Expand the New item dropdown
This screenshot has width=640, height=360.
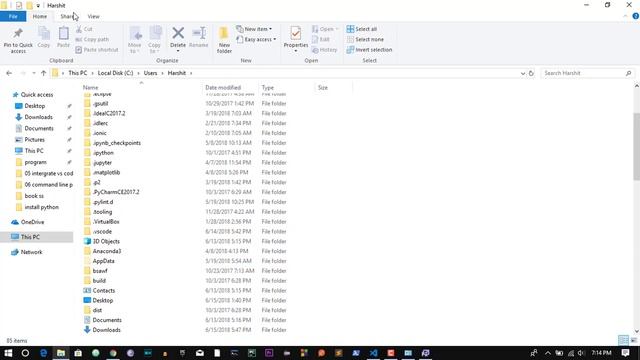click(x=254, y=29)
